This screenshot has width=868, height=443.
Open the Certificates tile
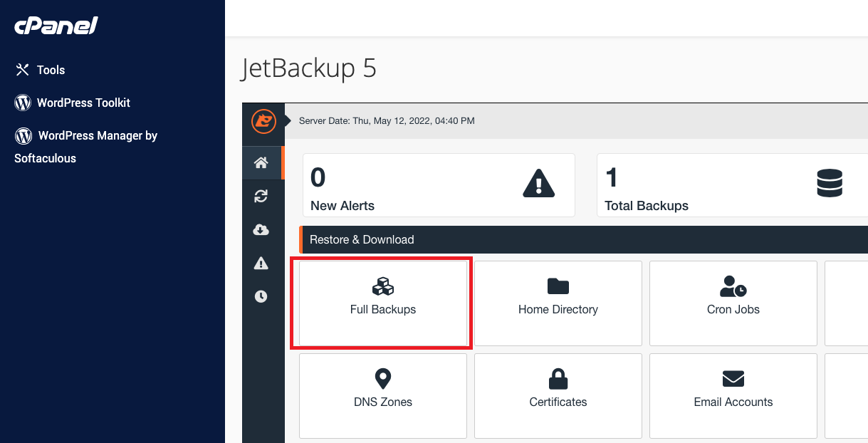[x=558, y=396]
